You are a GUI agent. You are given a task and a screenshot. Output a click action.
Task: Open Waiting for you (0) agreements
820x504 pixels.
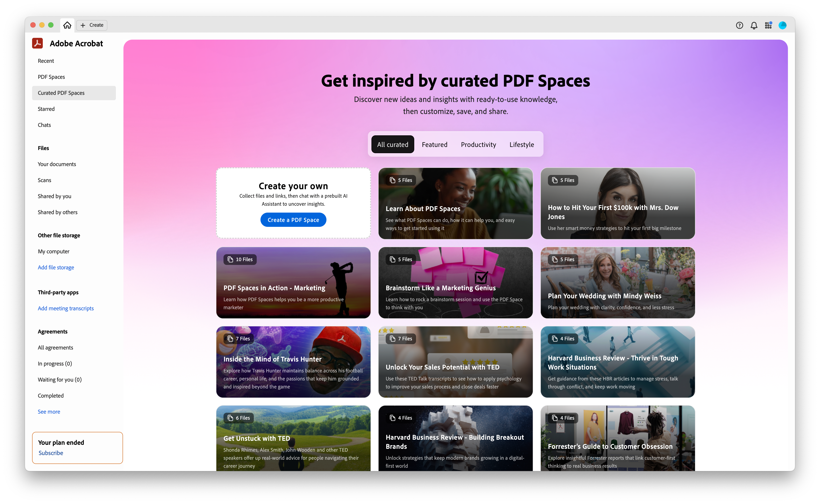click(74, 380)
